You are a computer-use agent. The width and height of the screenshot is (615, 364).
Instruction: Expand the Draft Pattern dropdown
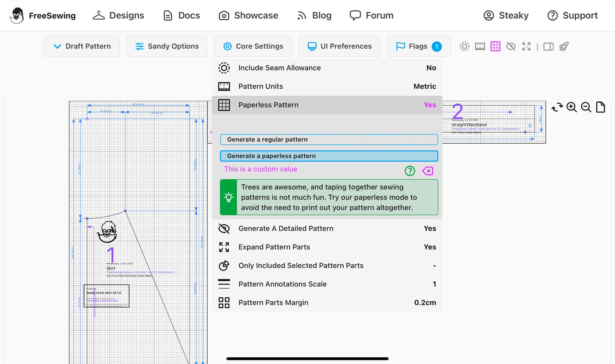point(82,46)
